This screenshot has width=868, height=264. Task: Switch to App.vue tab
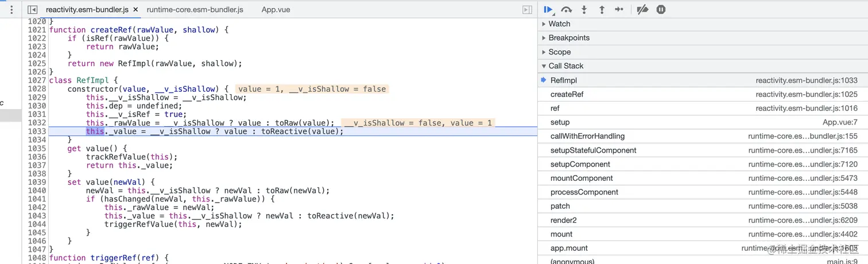coord(276,10)
